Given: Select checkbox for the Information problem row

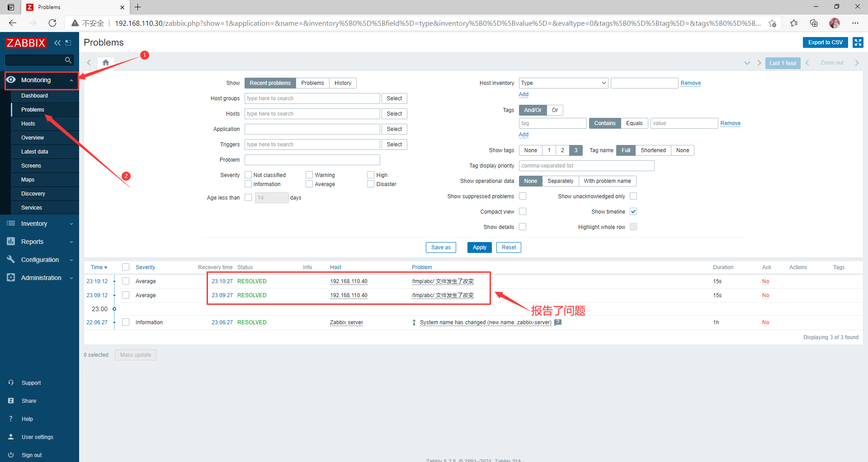Looking at the screenshot, I should pos(126,322).
